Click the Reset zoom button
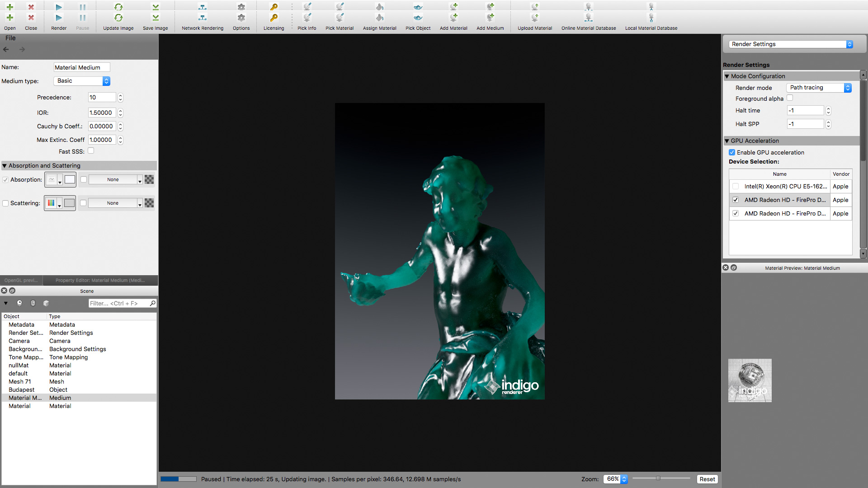 [x=707, y=479]
